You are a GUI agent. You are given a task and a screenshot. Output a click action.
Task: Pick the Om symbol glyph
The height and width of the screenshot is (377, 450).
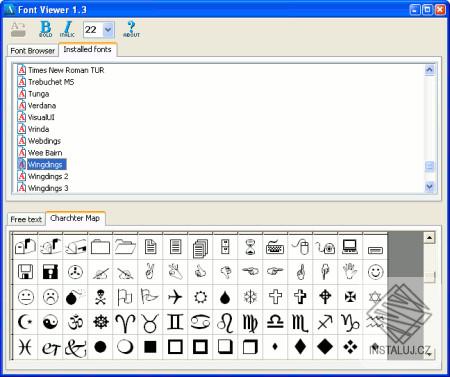[75, 322]
